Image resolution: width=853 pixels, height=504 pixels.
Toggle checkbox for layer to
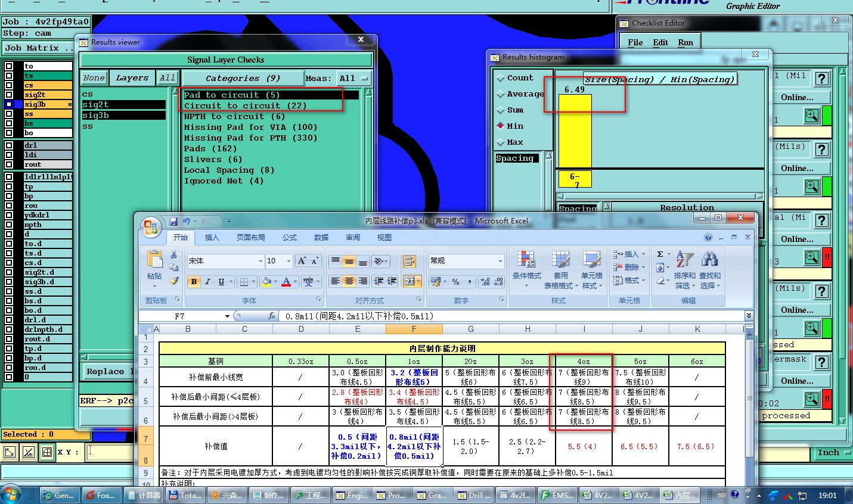click(8, 66)
